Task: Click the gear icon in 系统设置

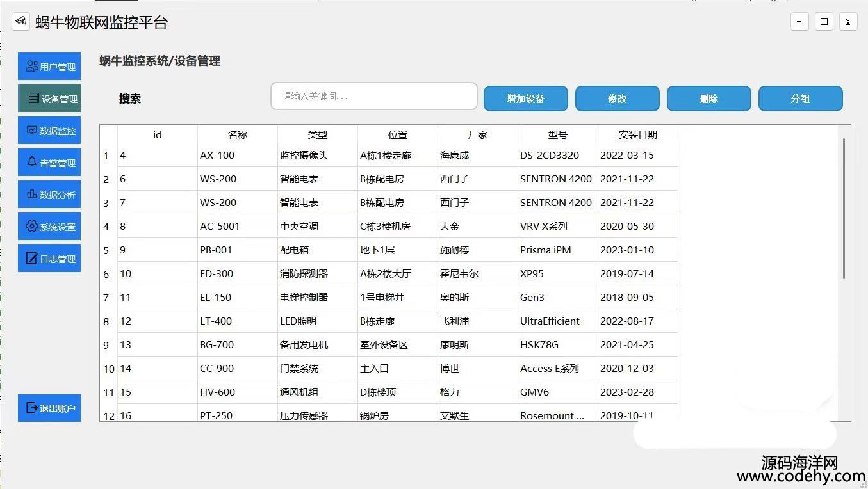Action: (31, 227)
